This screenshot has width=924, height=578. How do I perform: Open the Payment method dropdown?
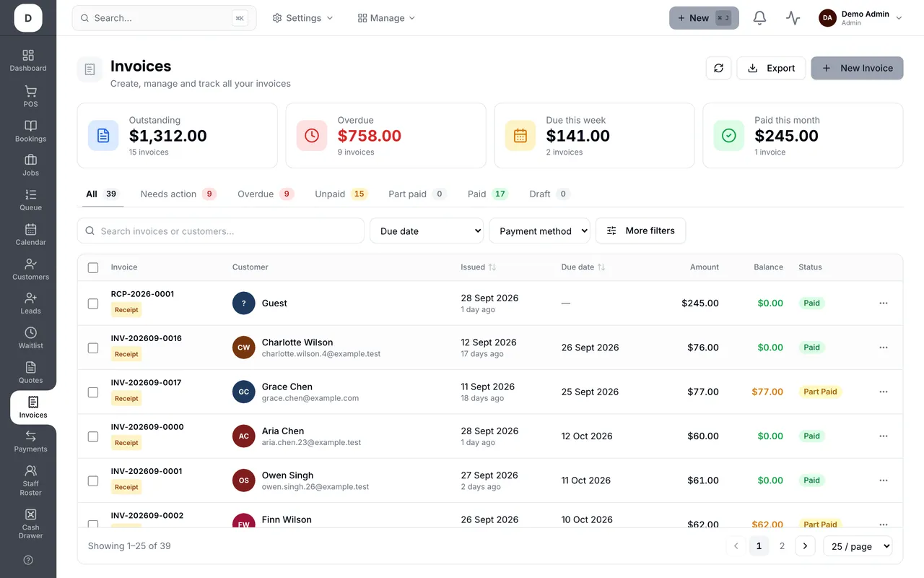[539, 230]
